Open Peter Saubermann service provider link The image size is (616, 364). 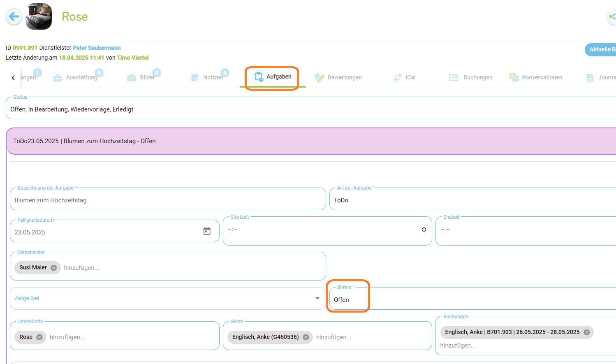click(x=97, y=48)
